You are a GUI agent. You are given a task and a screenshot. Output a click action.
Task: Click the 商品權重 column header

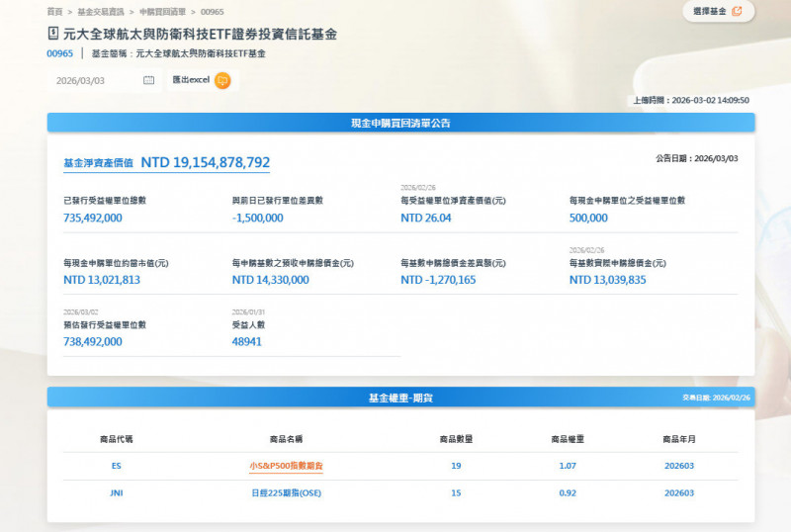point(568,439)
